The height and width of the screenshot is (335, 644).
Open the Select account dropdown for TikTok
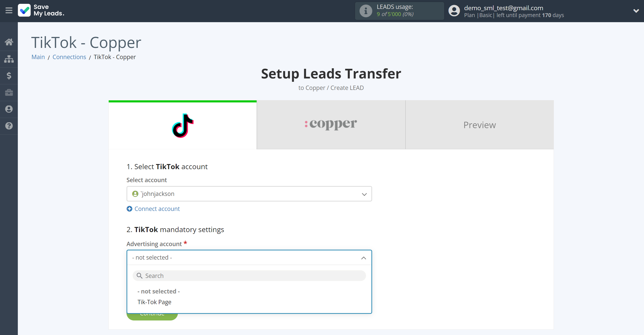tap(249, 194)
